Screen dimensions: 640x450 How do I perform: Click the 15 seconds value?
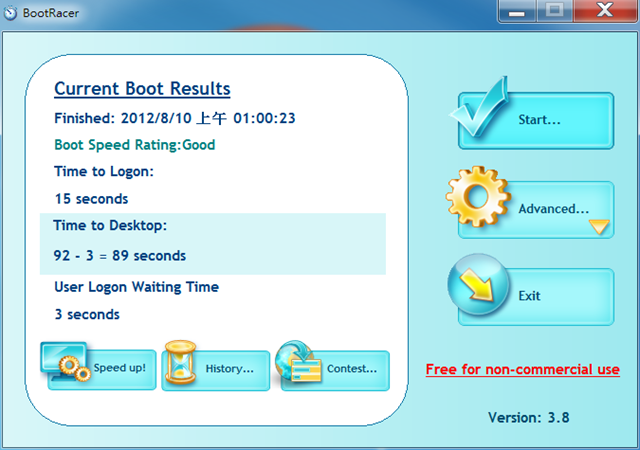point(91,199)
